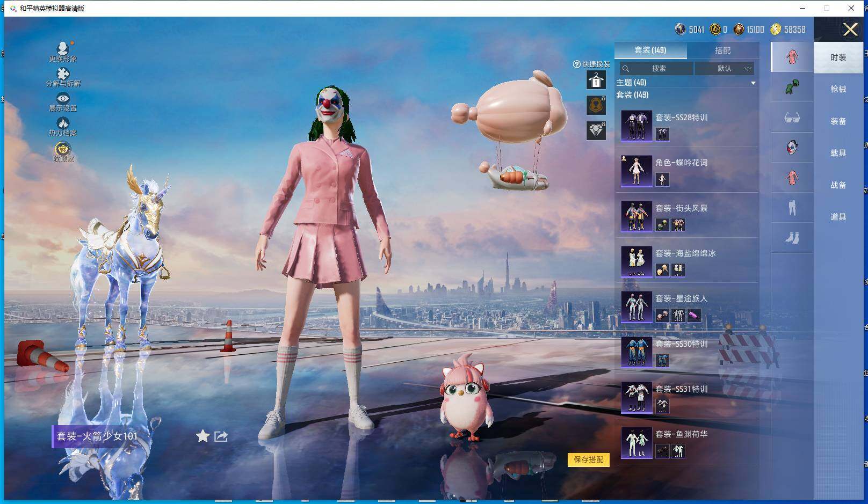Screen dimensions: 868x504
Task: Click the small item icon under 套装-SS28特训
Action: point(662,134)
